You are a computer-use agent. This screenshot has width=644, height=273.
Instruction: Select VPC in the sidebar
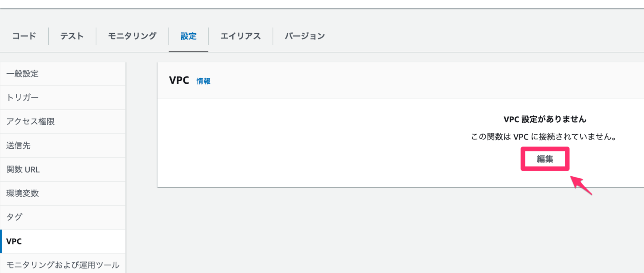pyautogui.click(x=14, y=241)
